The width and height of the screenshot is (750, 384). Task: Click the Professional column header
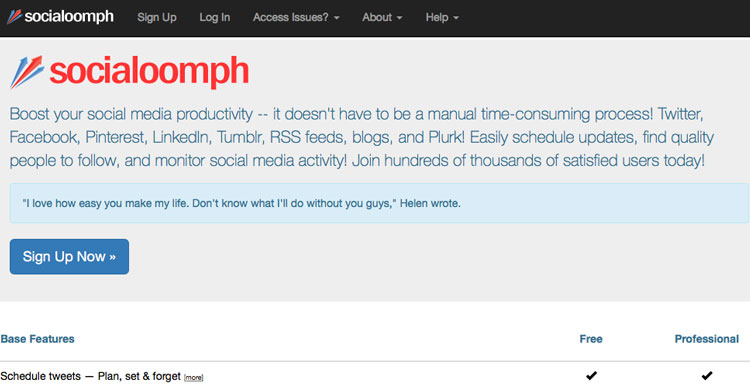(x=706, y=339)
